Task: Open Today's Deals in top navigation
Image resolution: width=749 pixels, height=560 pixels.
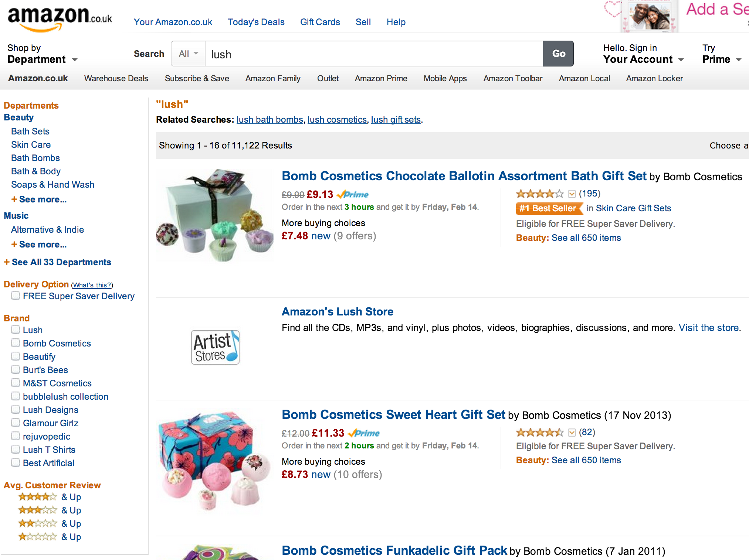Action: point(256,22)
